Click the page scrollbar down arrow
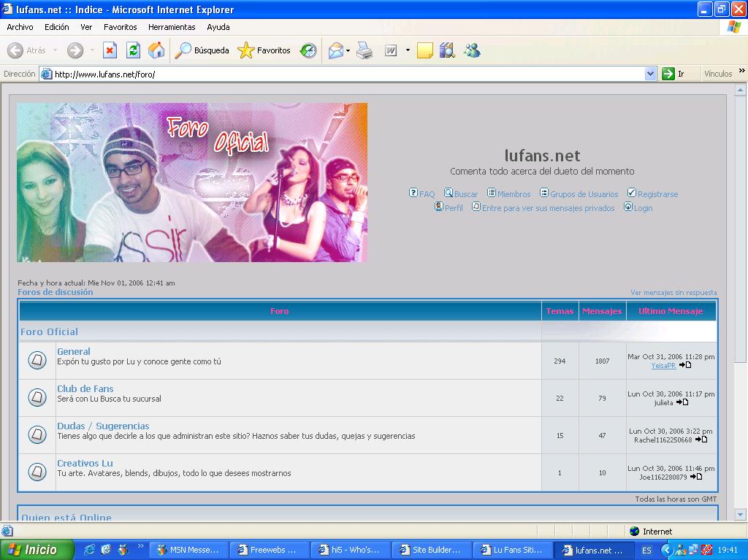The height and width of the screenshot is (560, 748). tap(740, 515)
